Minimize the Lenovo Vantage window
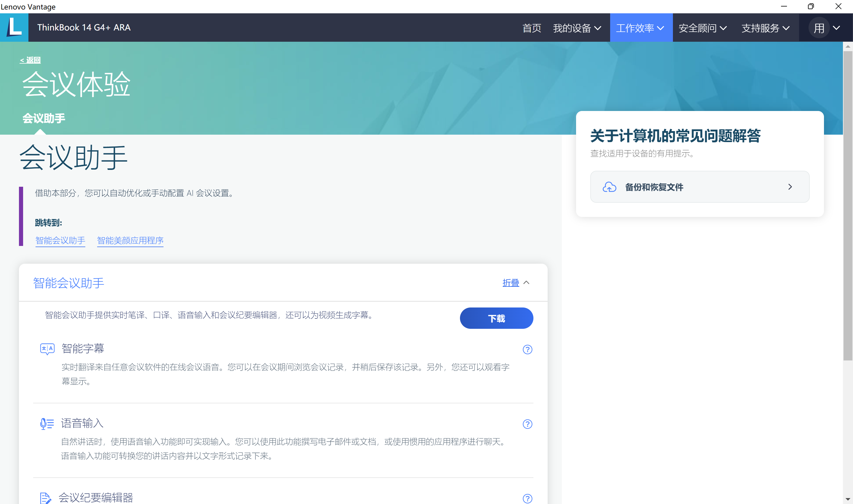The image size is (853, 504). (784, 7)
